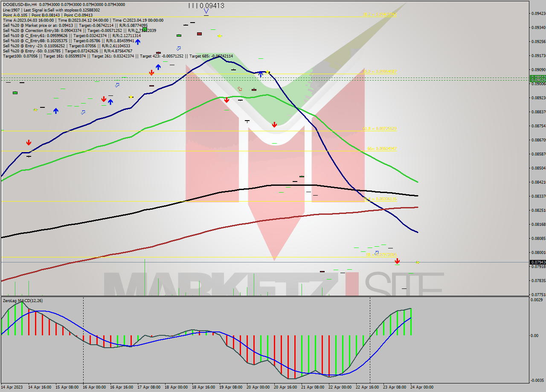Viewport: 546px width, 392px height.
Task: Click the black 0.07943 current price tag
Action: 537,262
